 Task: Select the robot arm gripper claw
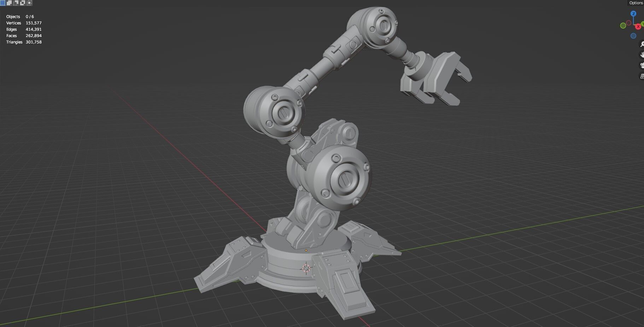[x=436, y=79]
